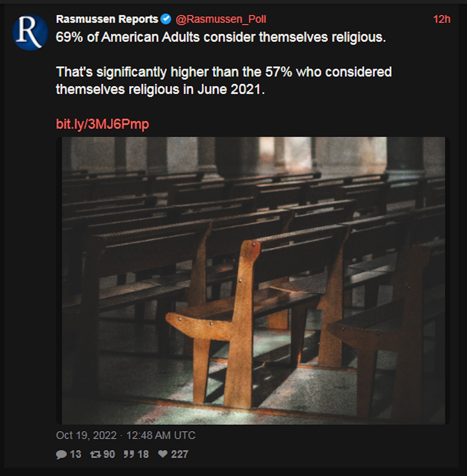Open the @Rasmussen_Poll handle link
The width and height of the screenshot is (467, 476).
221,19
